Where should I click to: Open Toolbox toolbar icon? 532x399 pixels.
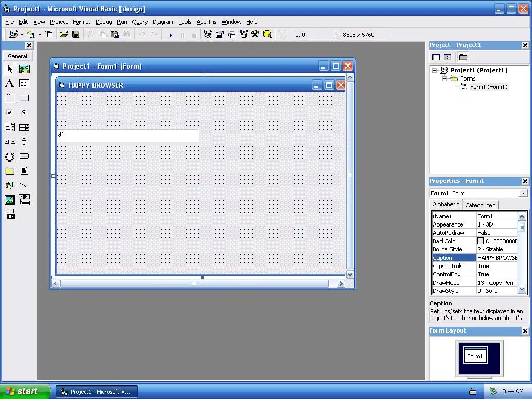click(x=256, y=34)
